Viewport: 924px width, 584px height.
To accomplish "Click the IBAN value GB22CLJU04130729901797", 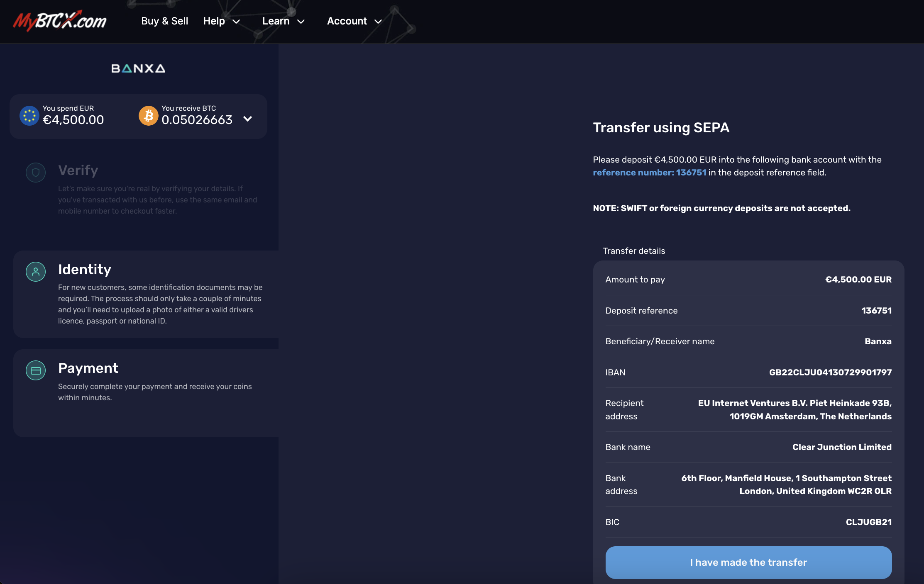I will pos(830,372).
